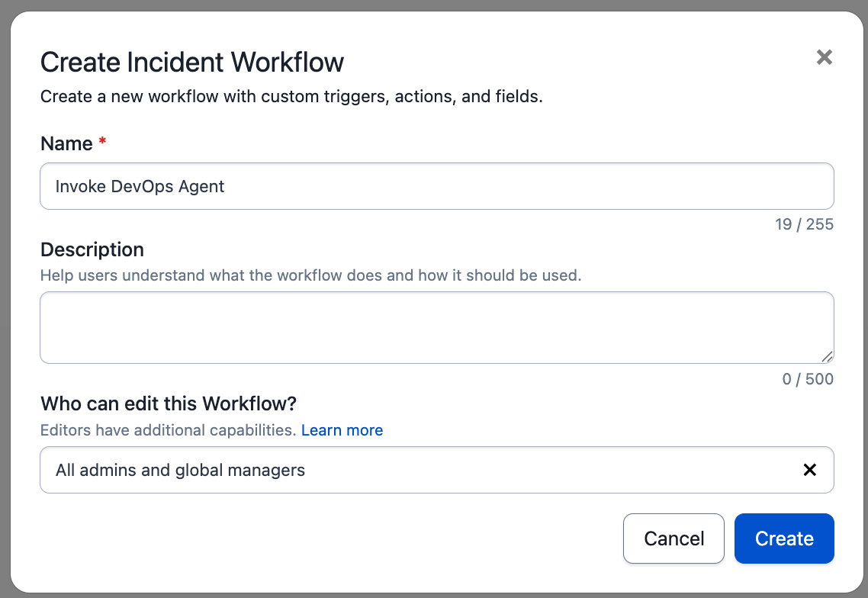Click the Description box resize handle
Viewport: 868px width, 598px height.
[x=827, y=356]
